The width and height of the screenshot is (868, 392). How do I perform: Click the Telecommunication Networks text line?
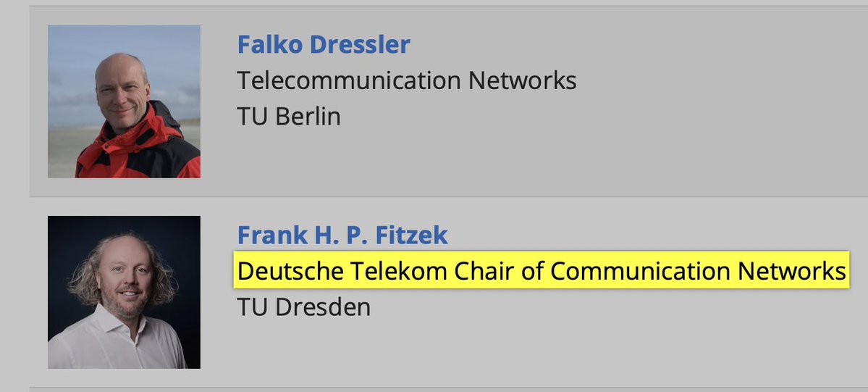407,81
